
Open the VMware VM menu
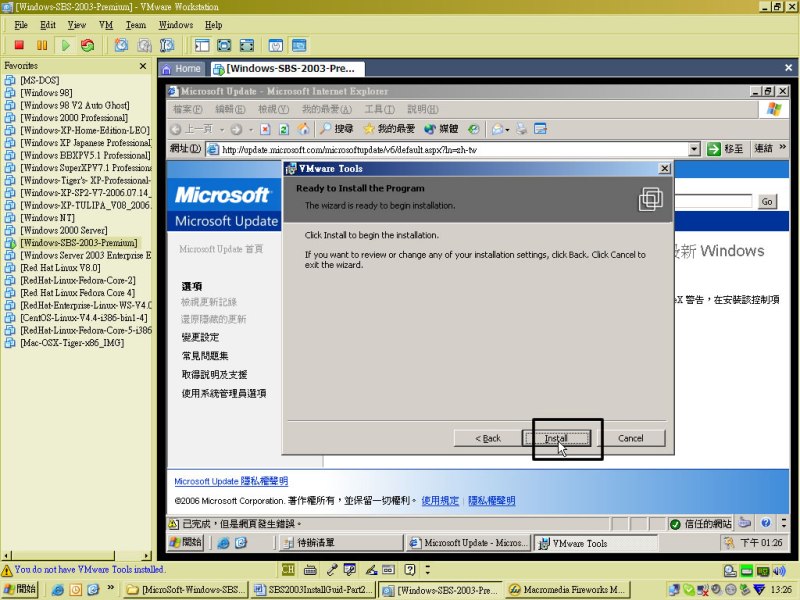click(106, 24)
